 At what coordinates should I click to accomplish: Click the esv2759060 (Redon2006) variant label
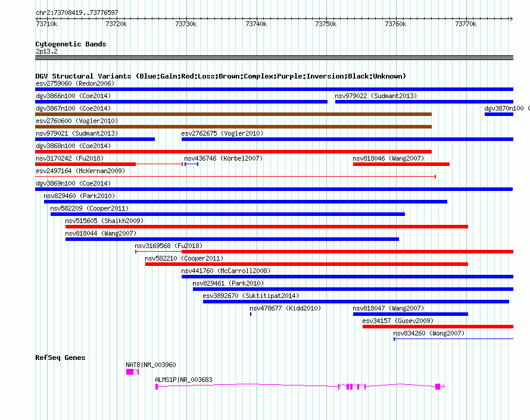click(75, 83)
